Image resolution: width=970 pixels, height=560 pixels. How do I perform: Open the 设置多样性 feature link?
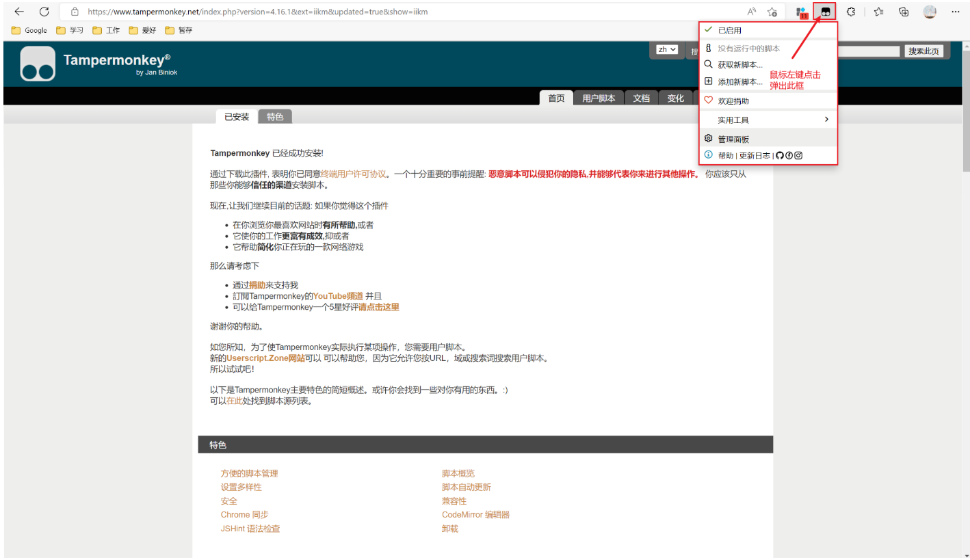pos(241,487)
